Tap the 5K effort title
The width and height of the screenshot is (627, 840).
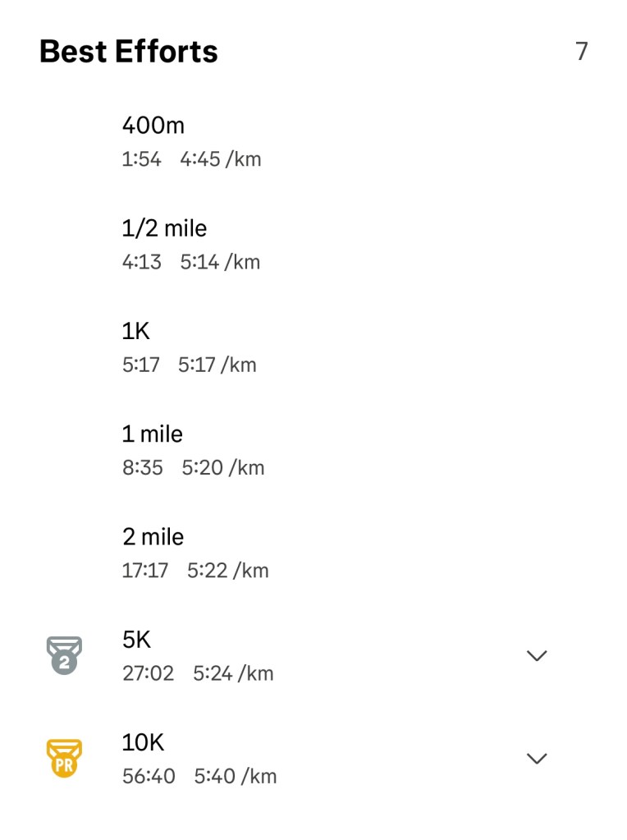(136, 639)
